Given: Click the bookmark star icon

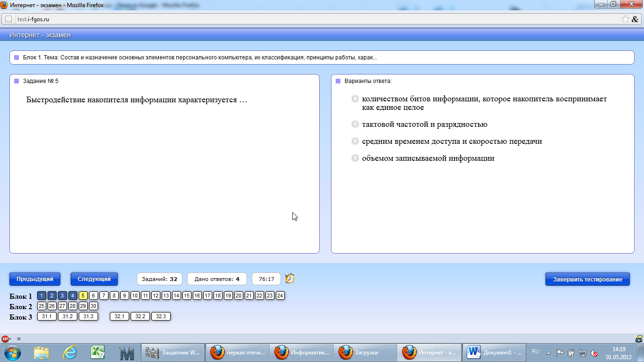Looking at the screenshot, I should tap(625, 19).
